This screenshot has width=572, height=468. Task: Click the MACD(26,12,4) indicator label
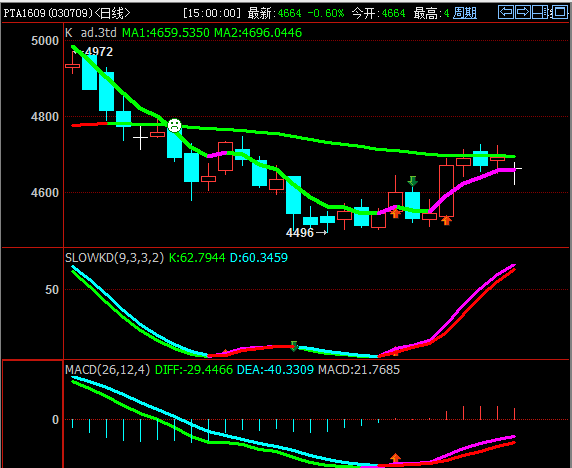tap(108, 370)
